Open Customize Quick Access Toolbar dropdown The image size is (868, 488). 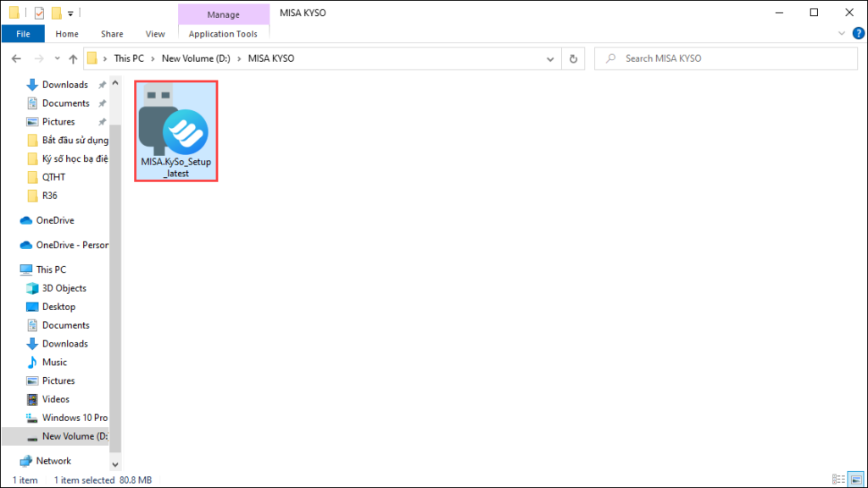70,14
